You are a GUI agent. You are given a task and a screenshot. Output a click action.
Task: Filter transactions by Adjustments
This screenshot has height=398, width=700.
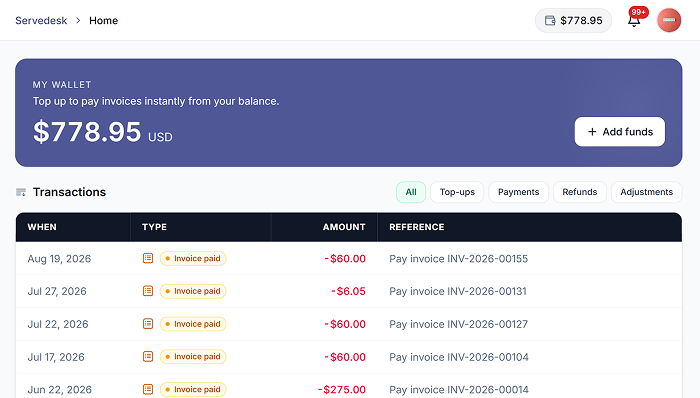[646, 192]
